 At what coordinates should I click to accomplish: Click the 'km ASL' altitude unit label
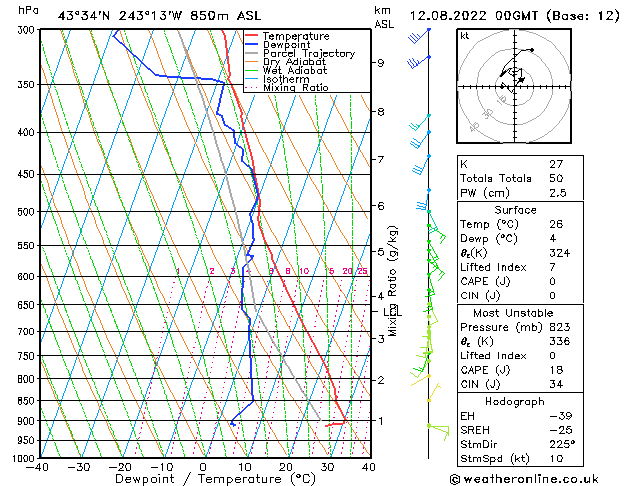[x=384, y=17]
